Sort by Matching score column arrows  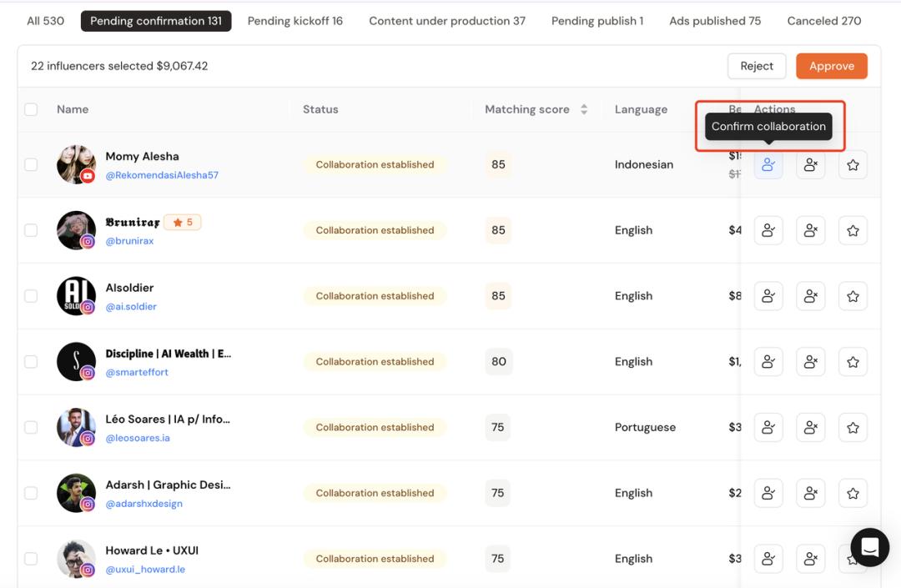pyautogui.click(x=584, y=109)
